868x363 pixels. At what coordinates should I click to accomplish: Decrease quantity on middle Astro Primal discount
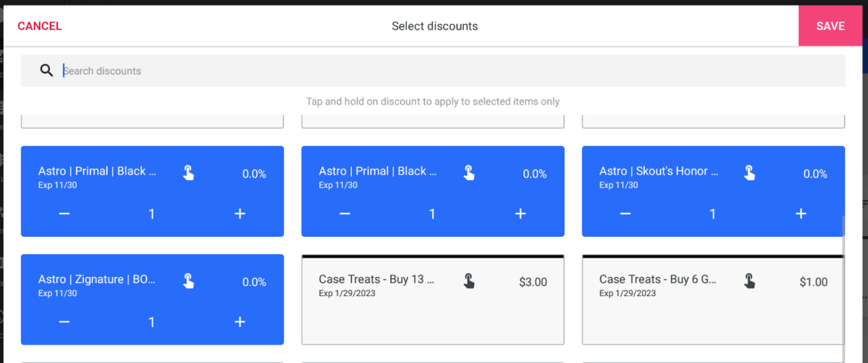[x=345, y=214]
